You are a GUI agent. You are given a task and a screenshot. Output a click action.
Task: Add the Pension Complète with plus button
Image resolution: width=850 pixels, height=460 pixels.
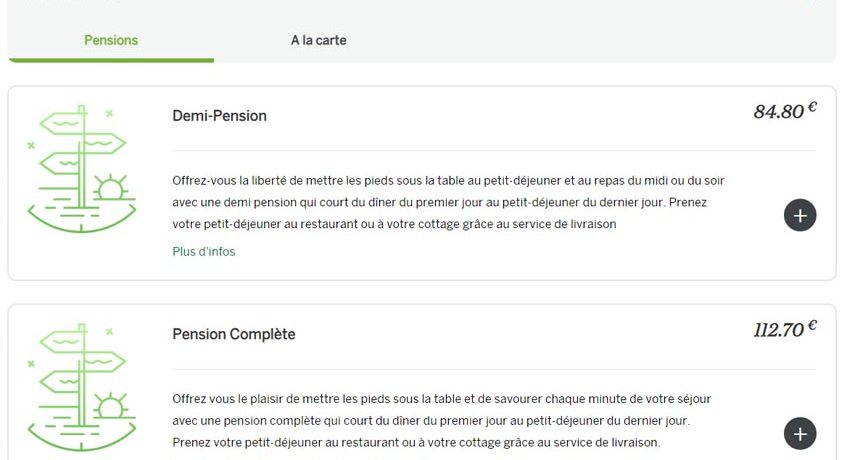800,433
